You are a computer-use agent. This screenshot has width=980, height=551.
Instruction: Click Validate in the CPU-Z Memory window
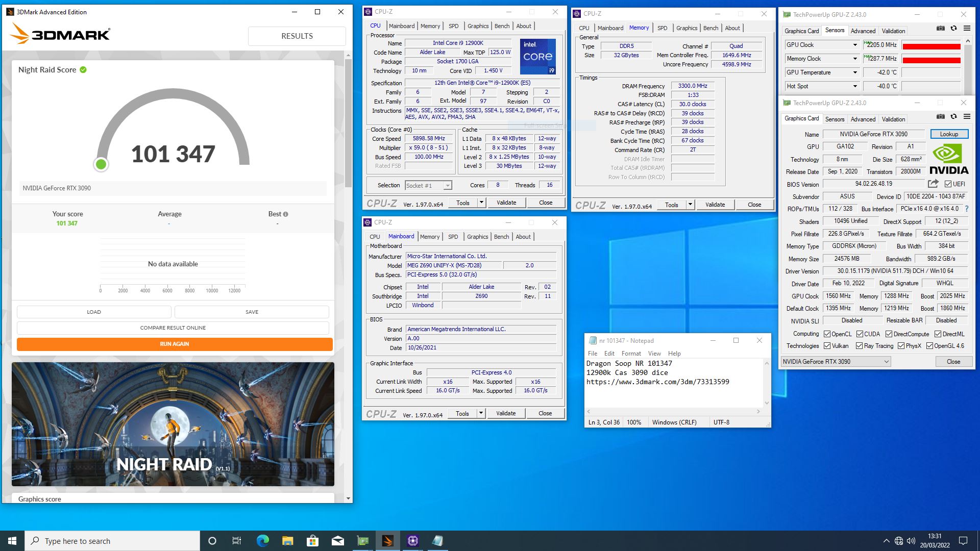pos(715,205)
